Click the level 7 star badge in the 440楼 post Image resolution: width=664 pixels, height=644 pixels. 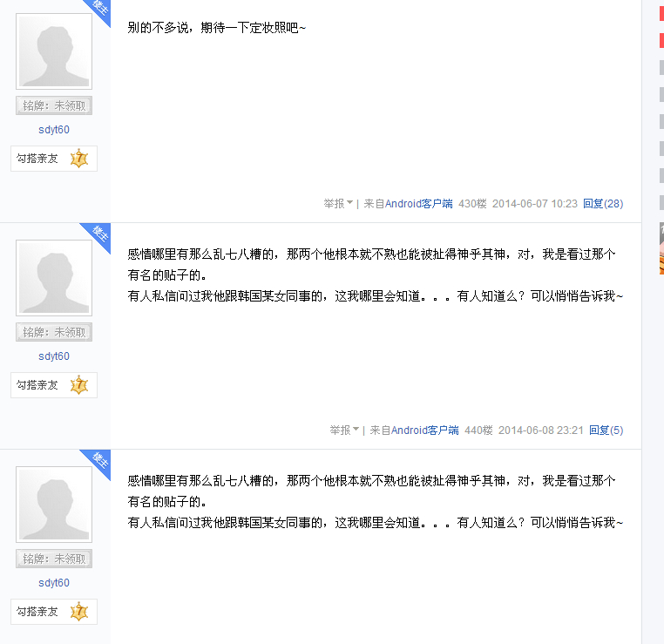tap(79, 385)
